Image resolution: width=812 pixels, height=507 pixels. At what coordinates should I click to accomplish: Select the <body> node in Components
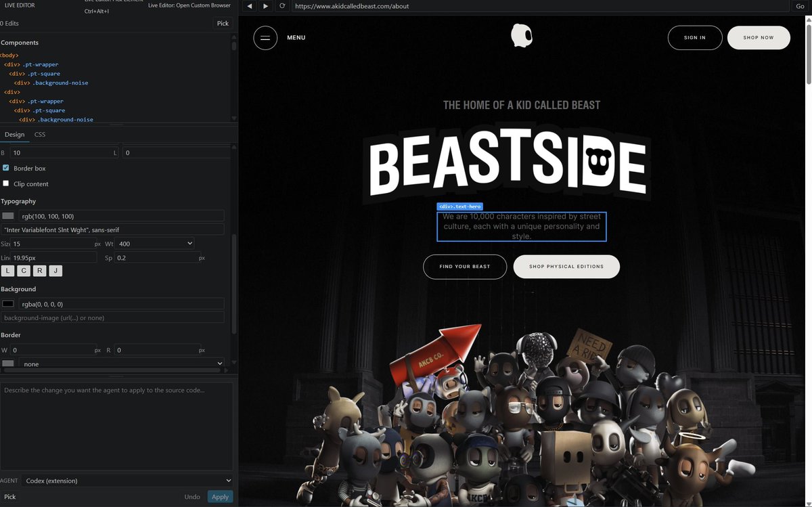9,56
